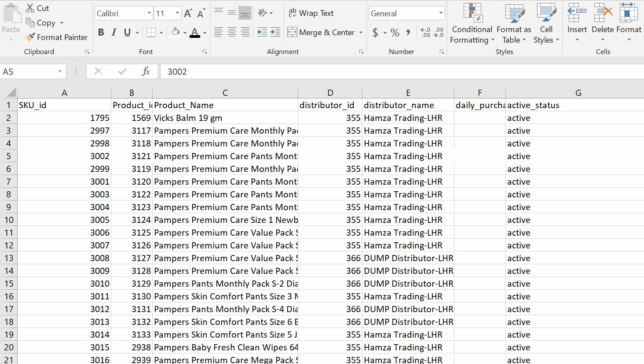Open Number group dialog launcher
The width and height of the screenshot is (644, 364).
pyautogui.click(x=442, y=52)
